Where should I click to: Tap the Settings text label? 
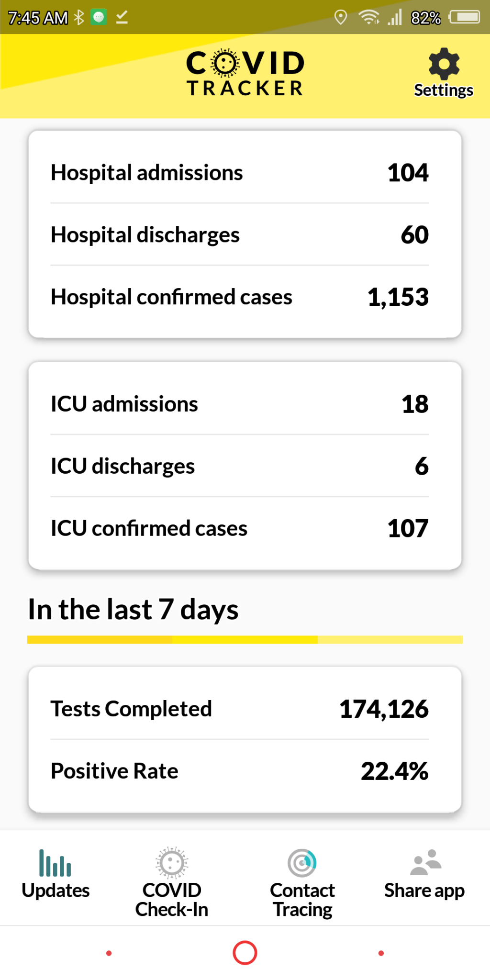pyautogui.click(x=444, y=90)
